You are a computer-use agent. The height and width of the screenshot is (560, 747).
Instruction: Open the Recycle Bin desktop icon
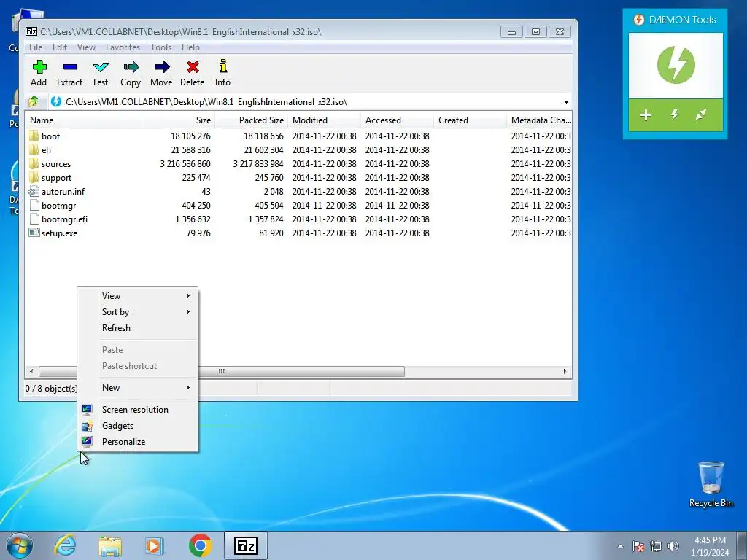pyautogui.click(x=711, y=484)
